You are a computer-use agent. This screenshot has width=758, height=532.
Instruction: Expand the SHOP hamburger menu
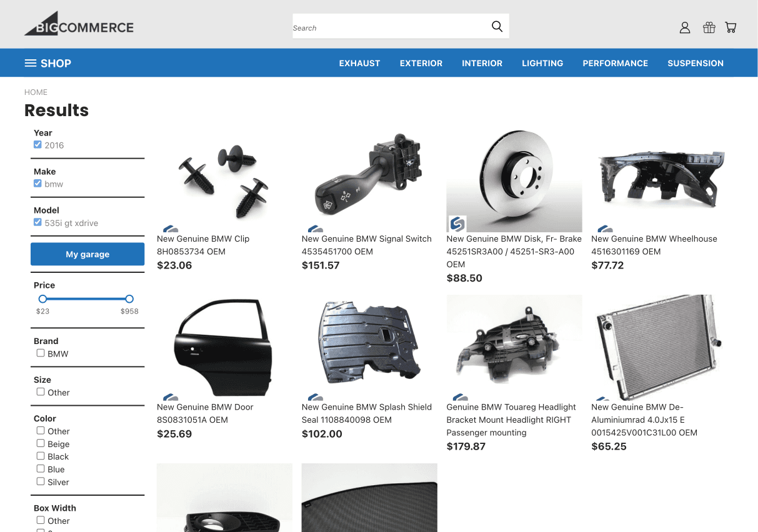(x=30, y=62)
